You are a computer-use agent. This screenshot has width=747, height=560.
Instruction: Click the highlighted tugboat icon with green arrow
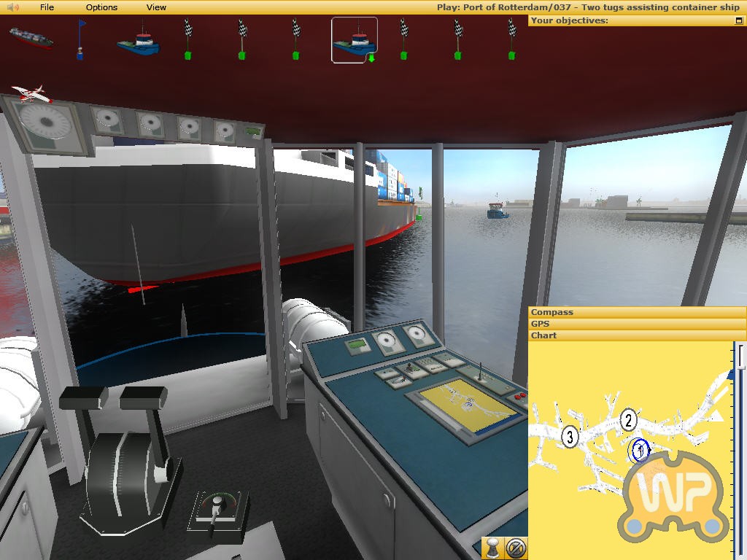pos(354,41)
